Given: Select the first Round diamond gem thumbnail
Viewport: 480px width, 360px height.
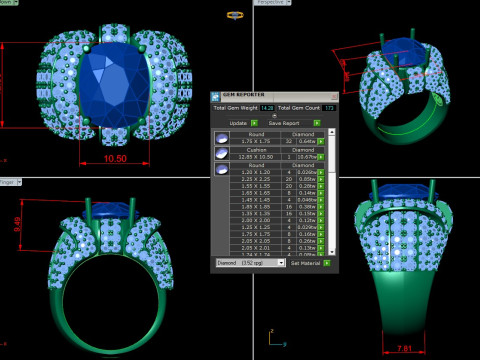Looking at the screenshot, I should tap(222, 138).
